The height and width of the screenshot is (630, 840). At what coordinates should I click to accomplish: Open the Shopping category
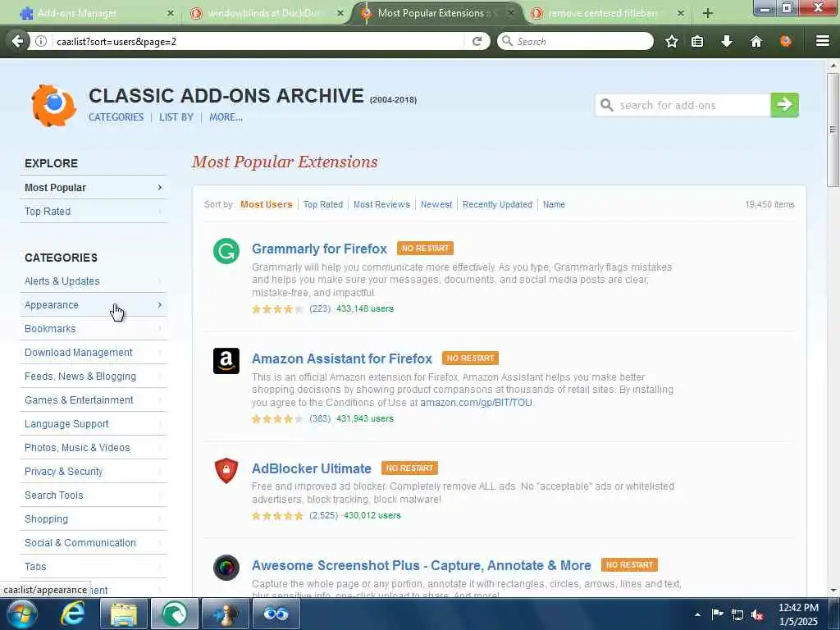click(94, 519)
